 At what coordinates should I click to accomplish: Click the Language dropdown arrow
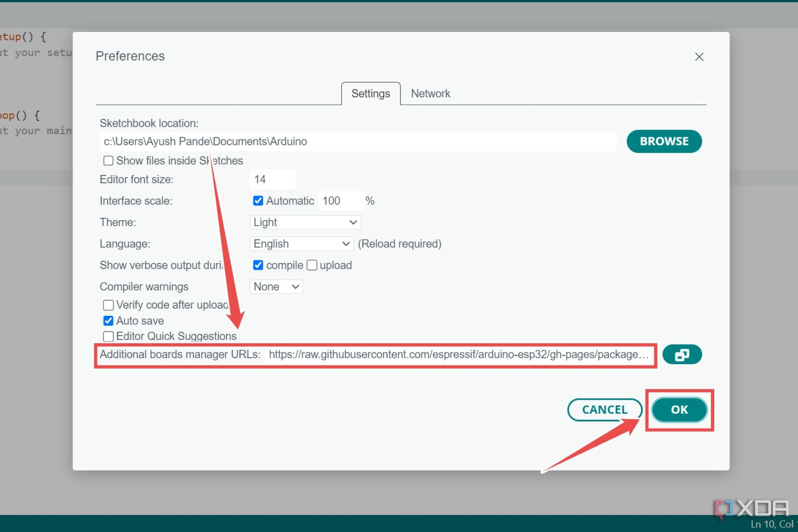point(345,244)
